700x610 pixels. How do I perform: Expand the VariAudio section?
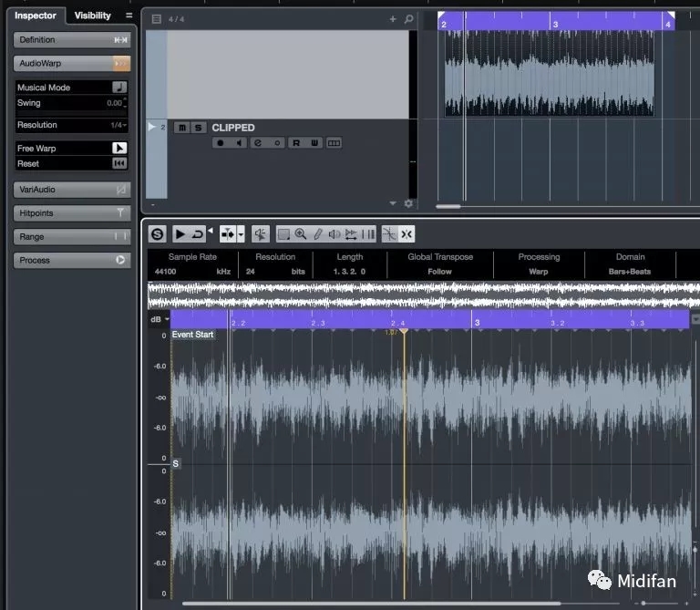(x=73, y=190)
